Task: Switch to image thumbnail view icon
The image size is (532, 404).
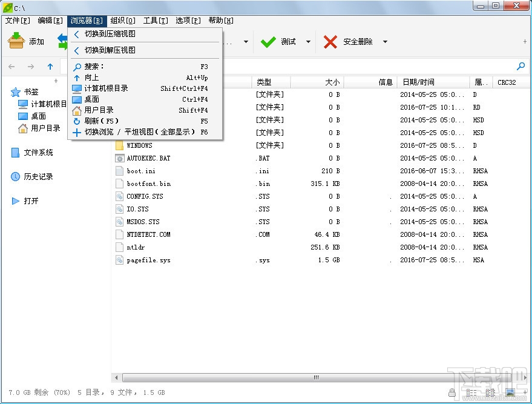Action: (510, 393)
